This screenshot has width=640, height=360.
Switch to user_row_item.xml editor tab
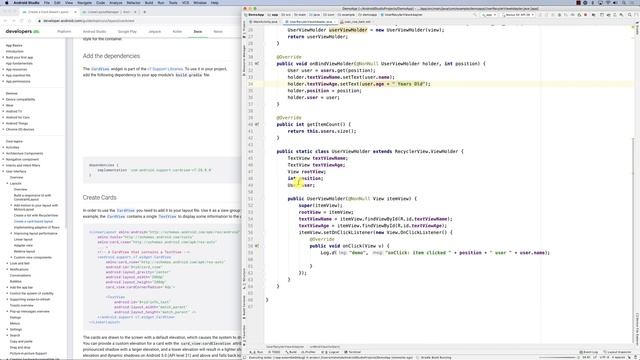tap(357, 22)
